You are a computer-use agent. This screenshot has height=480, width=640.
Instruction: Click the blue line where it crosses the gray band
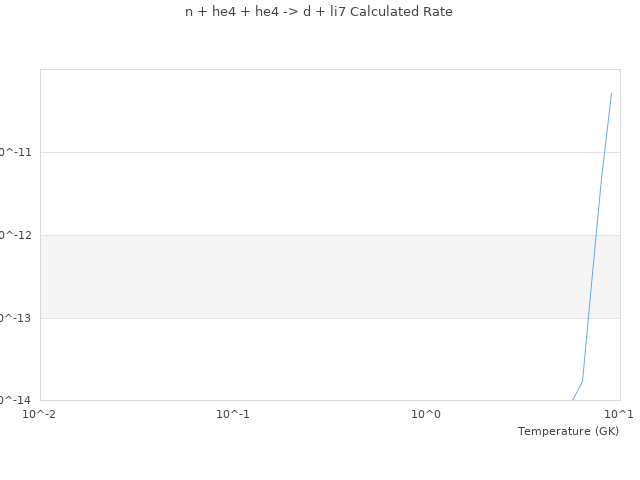point(592,277)
